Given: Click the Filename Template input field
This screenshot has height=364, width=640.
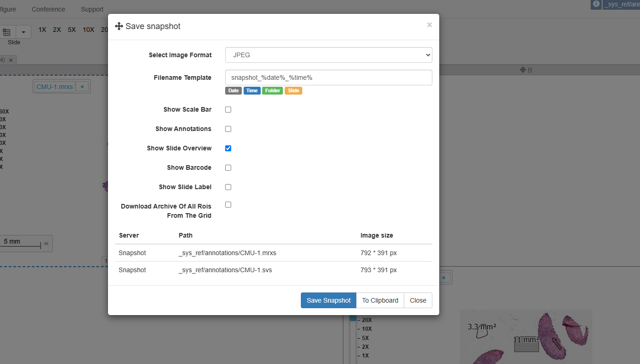Looking at the screenshot, I should (328, 78).
